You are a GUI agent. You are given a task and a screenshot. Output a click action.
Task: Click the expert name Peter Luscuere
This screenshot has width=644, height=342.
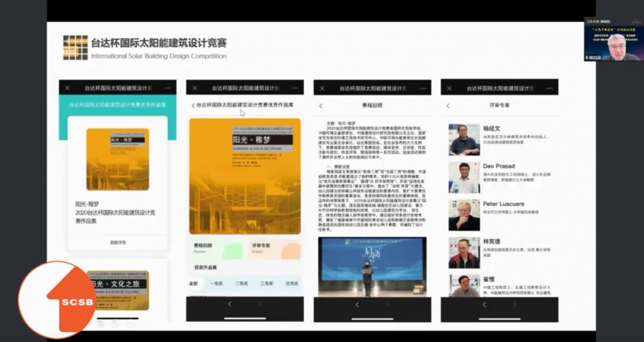coord(504,204)
